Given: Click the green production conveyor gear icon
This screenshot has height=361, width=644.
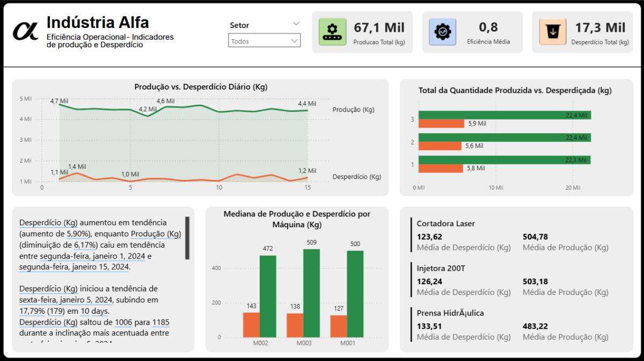Looking at the screenshot, I should click(x=333, y=32).
